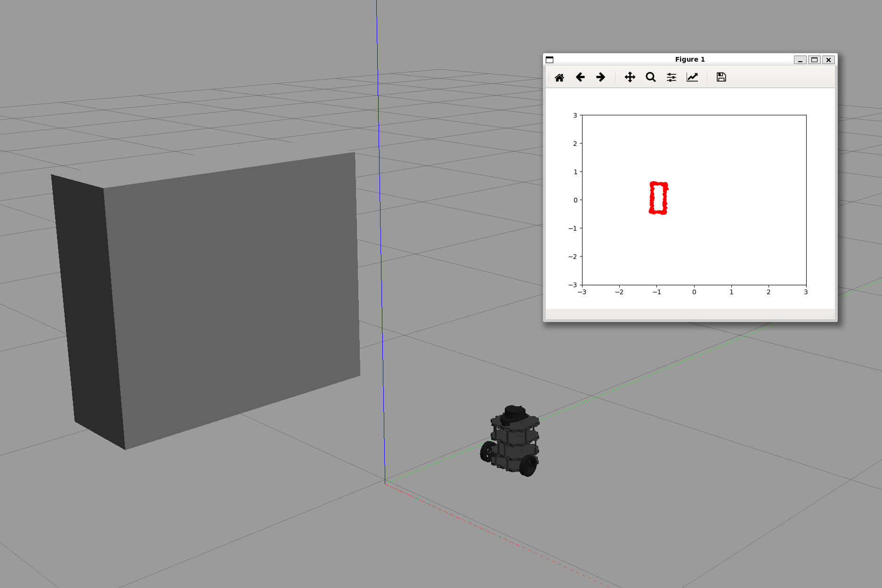Viewport: 882px width, 588px height.
Task: Select the zoom-to-rectangle magnifier tool
Action: tap(650, 77)
